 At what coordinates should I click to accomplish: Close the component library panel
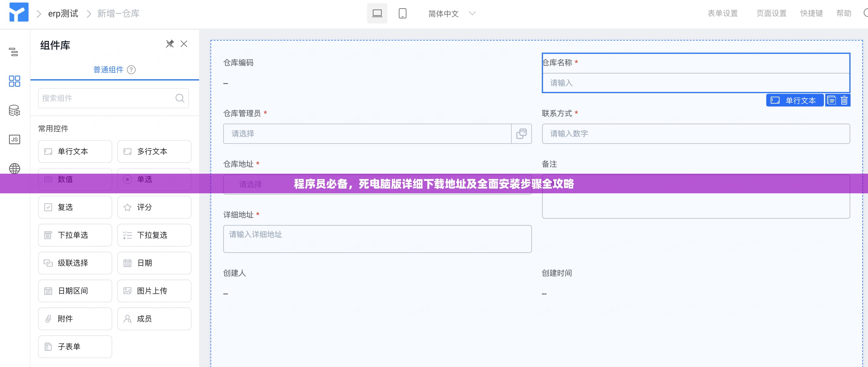pyautogui.click(x=184, y=44)
